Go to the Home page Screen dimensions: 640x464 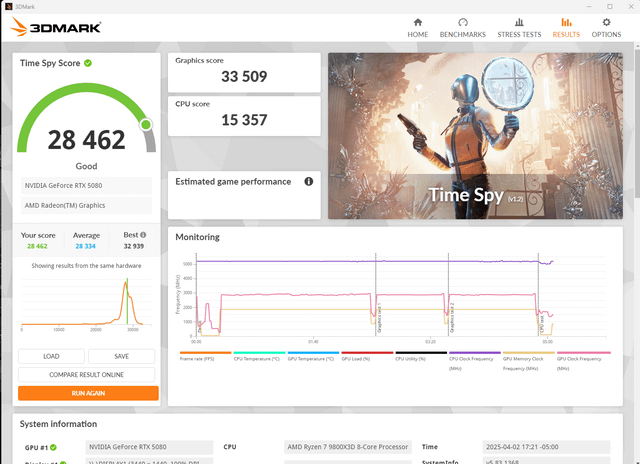click(417, 27)
